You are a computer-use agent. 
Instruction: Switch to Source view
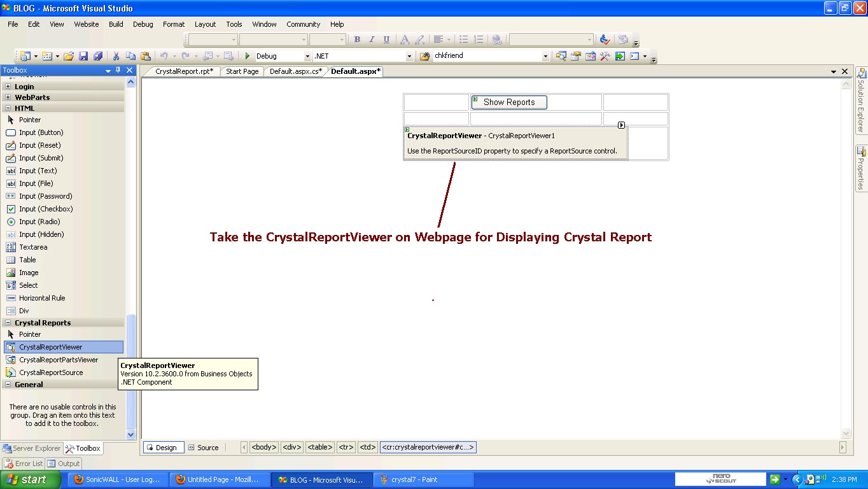(203, 448)
